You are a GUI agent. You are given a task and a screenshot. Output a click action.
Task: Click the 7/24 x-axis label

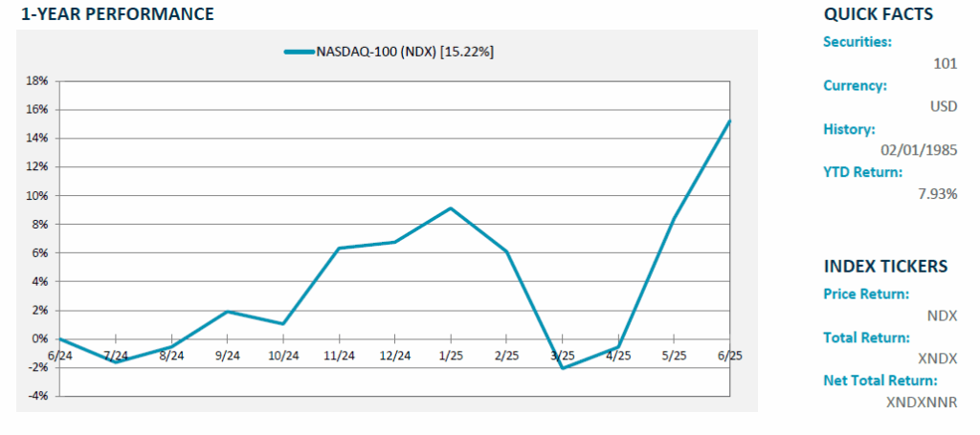click(x=116, y=357)
